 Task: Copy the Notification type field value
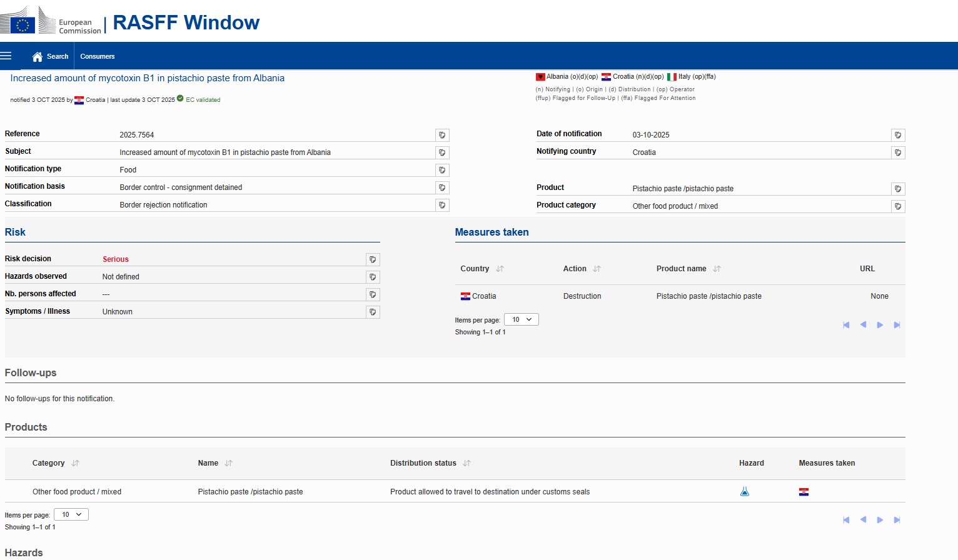[x=442, y=170]
